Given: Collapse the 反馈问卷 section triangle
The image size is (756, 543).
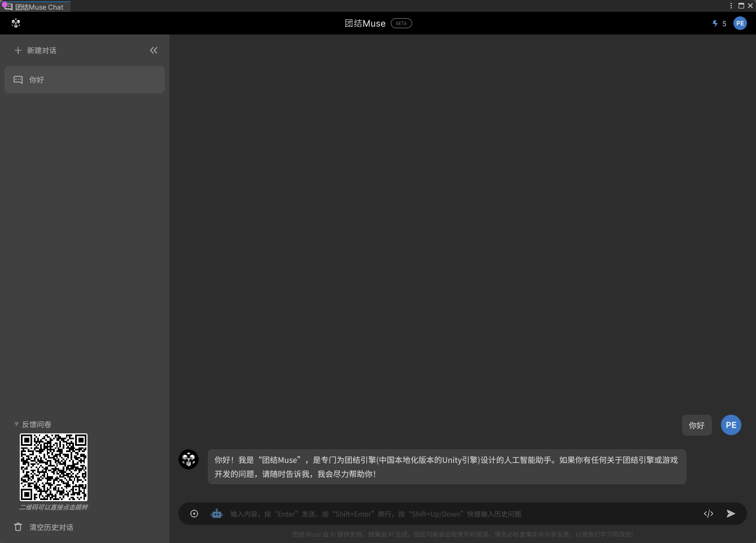Looking at the screenshot, I should 16,424.
